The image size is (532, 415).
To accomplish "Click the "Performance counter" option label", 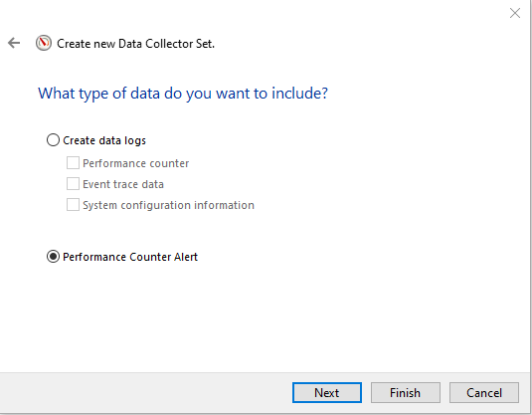I will point(135,163).
